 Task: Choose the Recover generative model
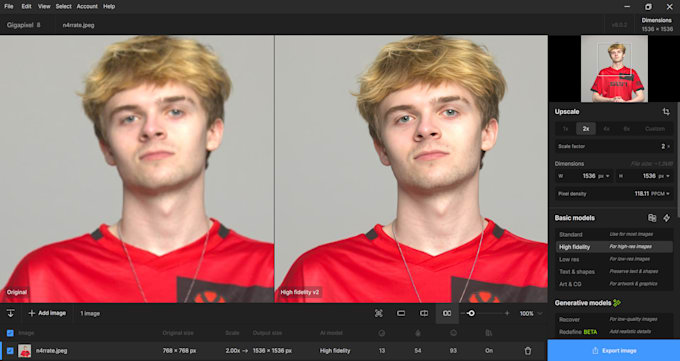614,319
